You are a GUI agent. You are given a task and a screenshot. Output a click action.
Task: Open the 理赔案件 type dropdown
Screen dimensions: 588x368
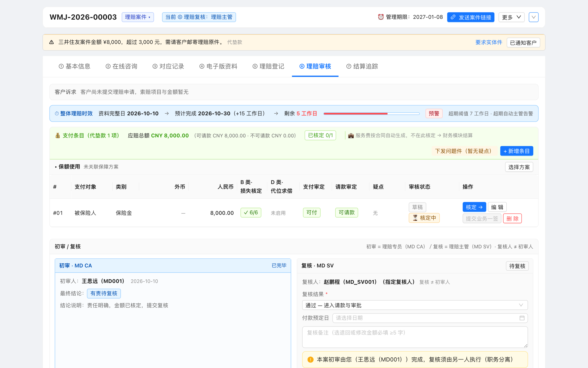point(138,17)
